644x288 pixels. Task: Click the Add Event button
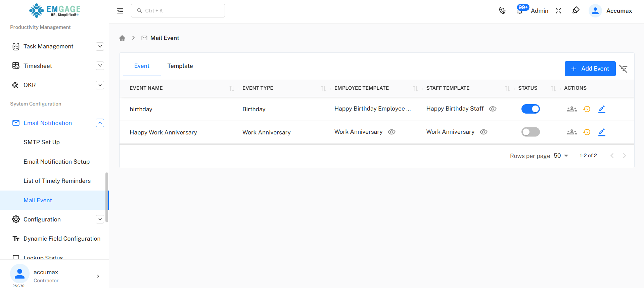tap(590, 69)
